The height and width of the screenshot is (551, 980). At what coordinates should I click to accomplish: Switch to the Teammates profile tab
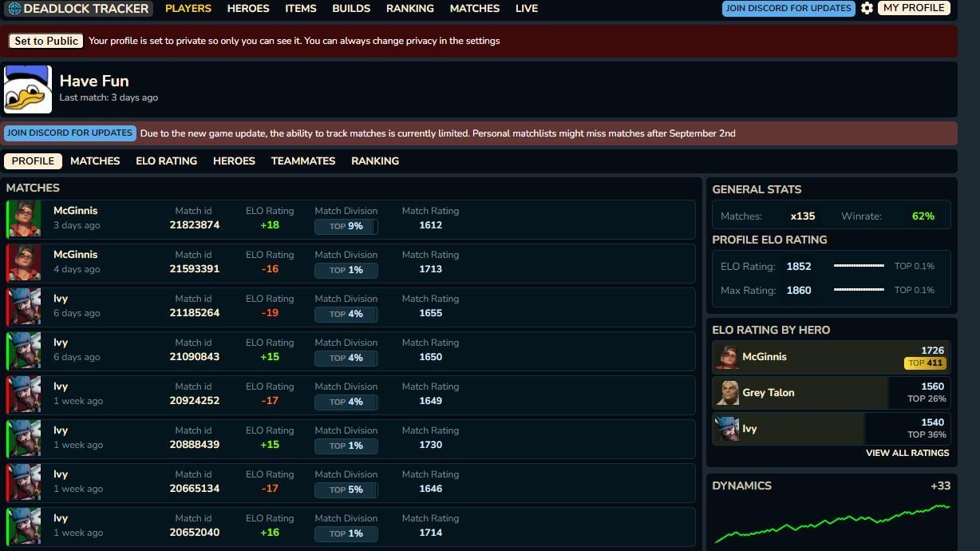[303, 161]
